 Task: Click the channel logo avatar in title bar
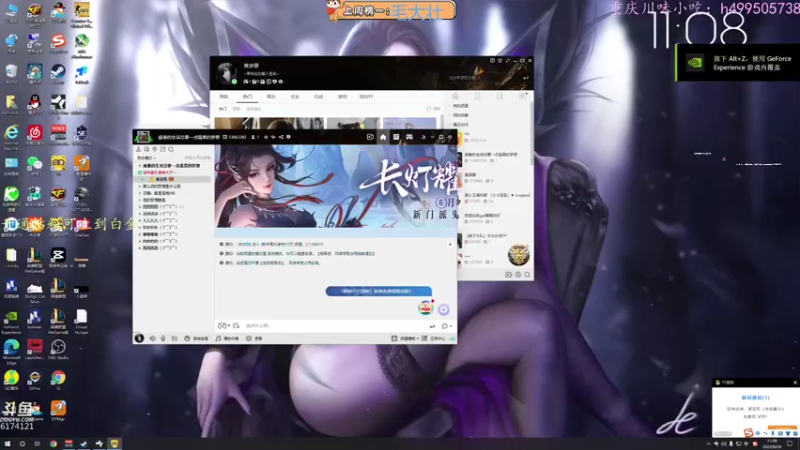click(x=143, y=136)
